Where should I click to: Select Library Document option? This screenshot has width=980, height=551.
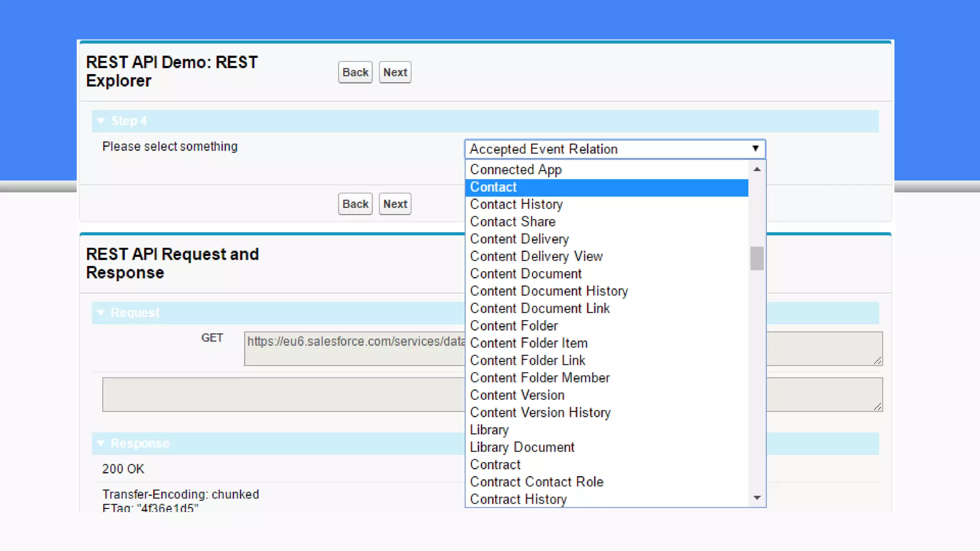(522, 447)
